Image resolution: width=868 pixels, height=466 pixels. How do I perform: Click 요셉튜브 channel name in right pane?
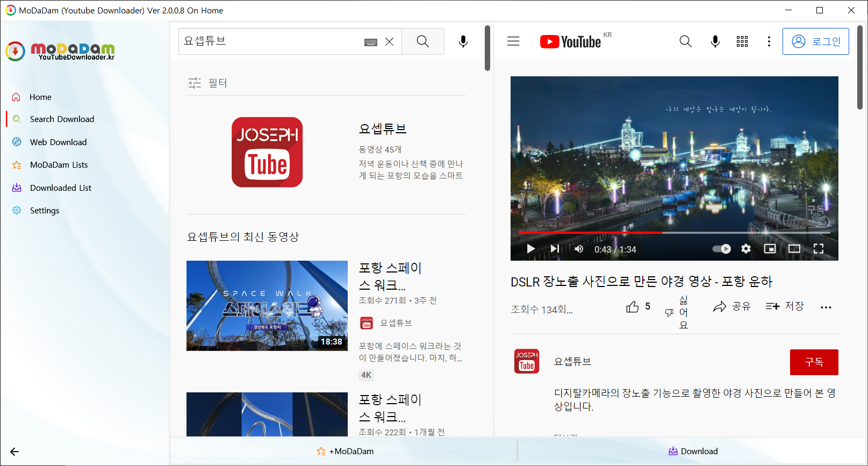point(573,362)
